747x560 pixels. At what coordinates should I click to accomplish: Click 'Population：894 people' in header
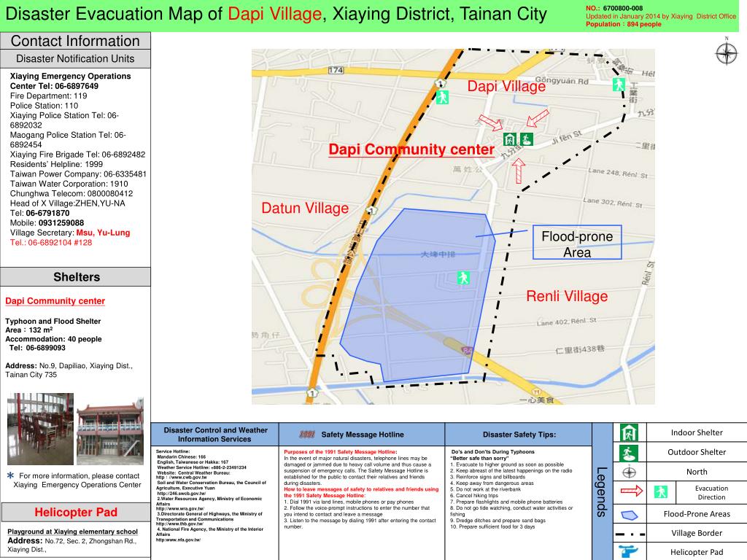coord(624,24)
